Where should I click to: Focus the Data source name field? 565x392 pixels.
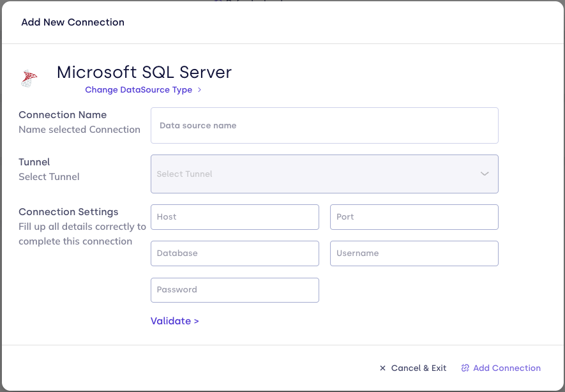pyautogui.click(x=324, y=125)
